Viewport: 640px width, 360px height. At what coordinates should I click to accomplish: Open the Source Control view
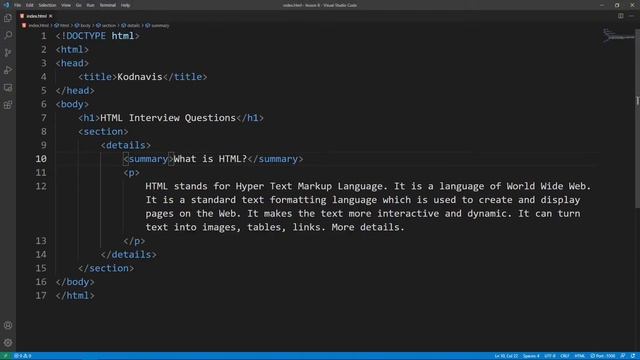click(x=8, y=53)
